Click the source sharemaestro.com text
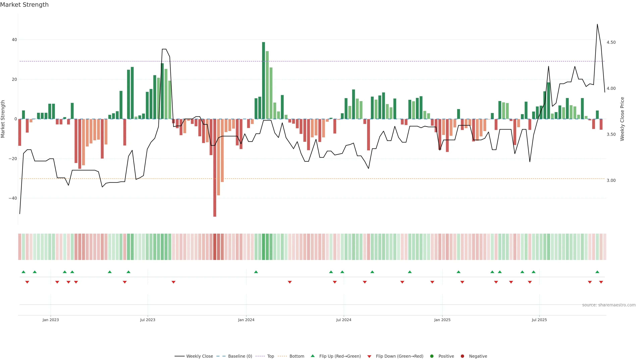This screenshot has width=644, height=362. 609,305
